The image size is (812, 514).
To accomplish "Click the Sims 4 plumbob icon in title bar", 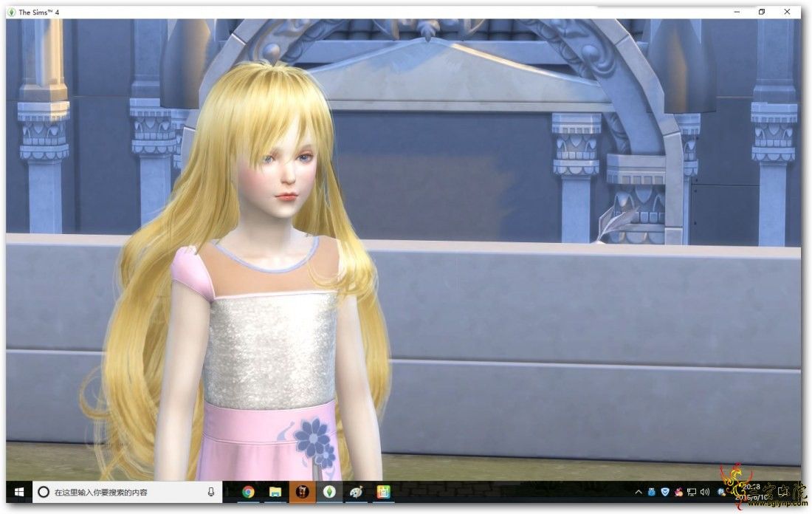I will [x=11, y=12].
